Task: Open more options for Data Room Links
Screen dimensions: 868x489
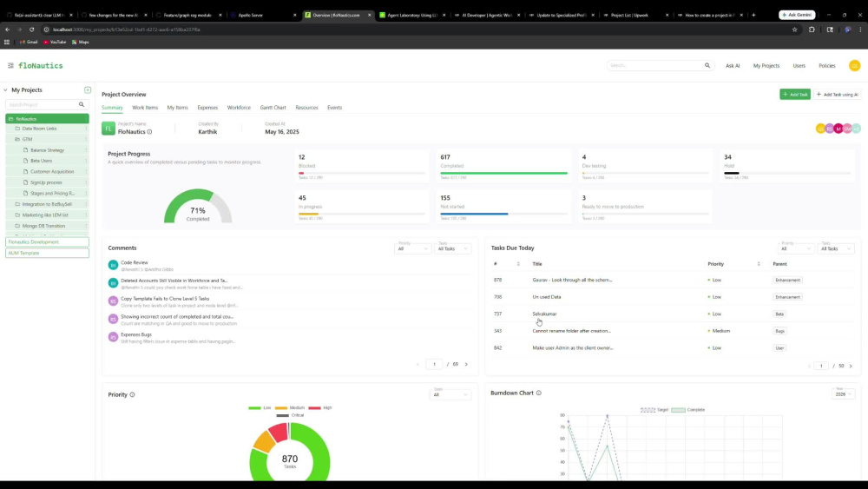Action: tap(86, 129)
